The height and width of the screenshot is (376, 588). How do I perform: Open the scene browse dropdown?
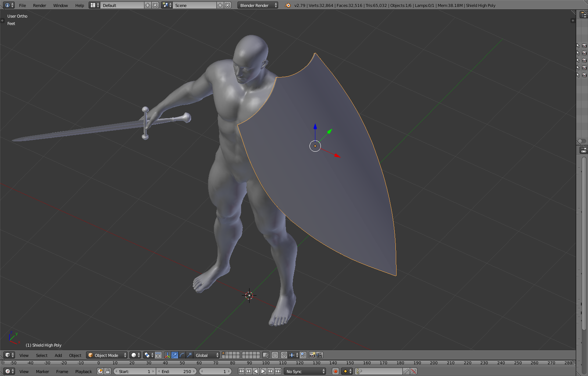click(167, 5)
